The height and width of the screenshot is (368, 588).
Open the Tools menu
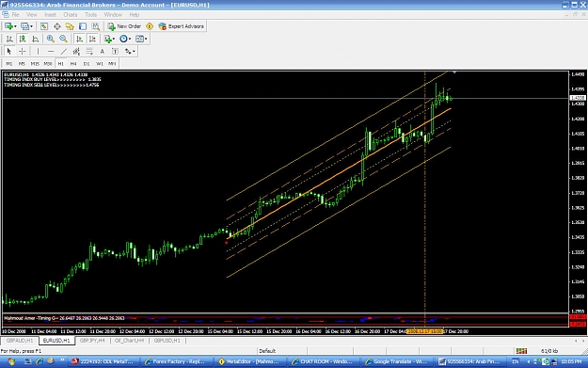point(90,15)
